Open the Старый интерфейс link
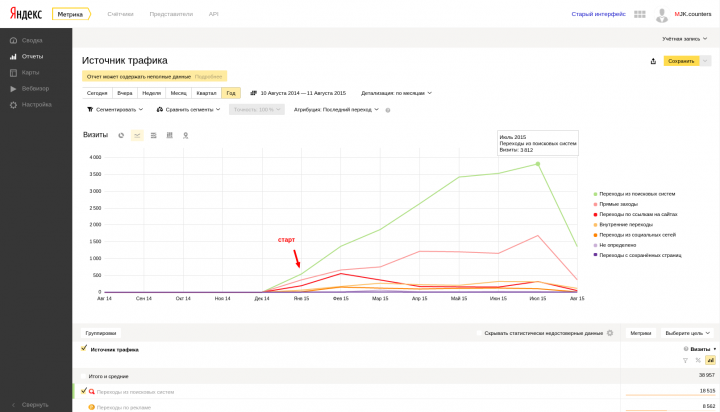The width and height of the screenshot is (720, 412). [598, 14]
